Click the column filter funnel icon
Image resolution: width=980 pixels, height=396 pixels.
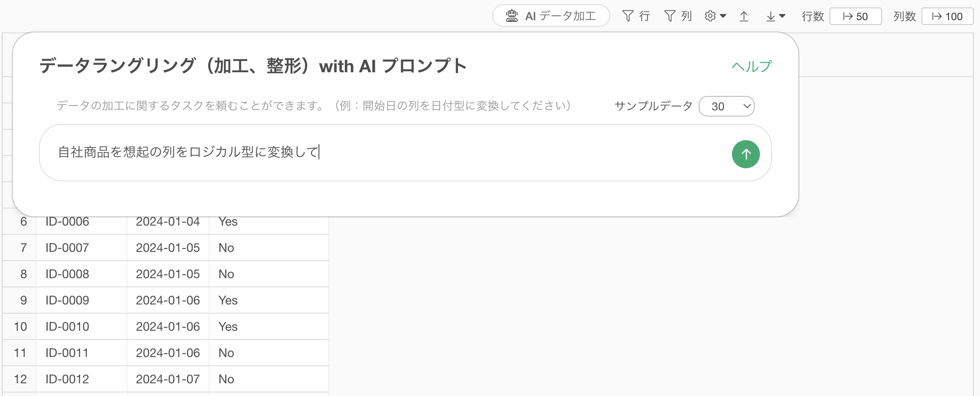coord(670,16)
